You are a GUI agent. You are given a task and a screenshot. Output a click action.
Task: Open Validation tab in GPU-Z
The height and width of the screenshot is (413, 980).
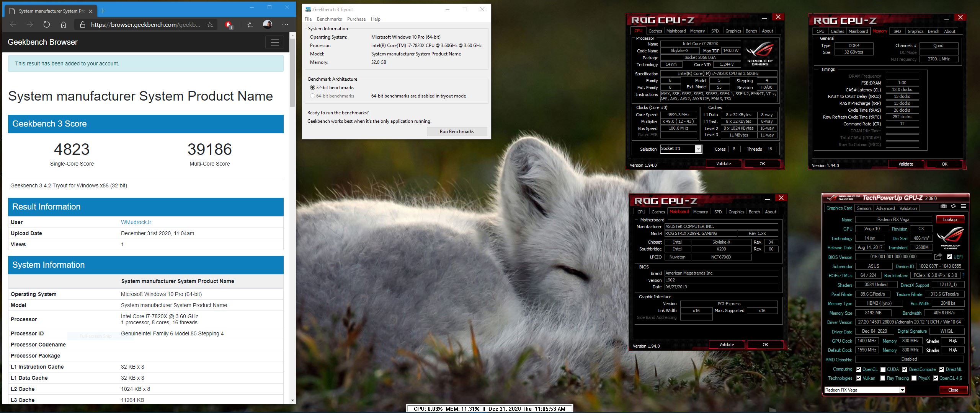908,208
